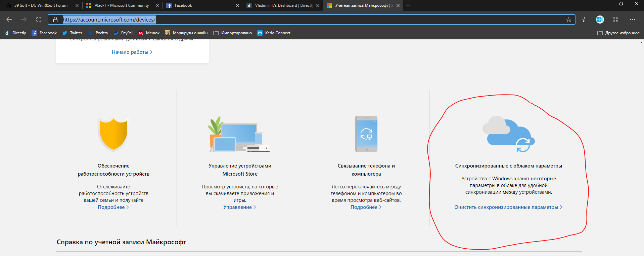
Task: Click the yellow shield device health icon
Action: tap(113, 134)
